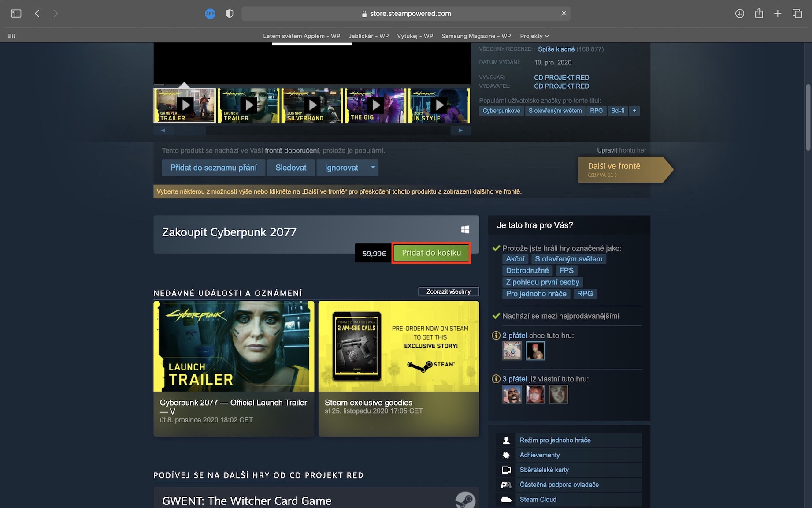Viewport: 812px width, 508px height.
Task: Open Samsung Magazine - WP bookmark
Action: coord(476,36)
